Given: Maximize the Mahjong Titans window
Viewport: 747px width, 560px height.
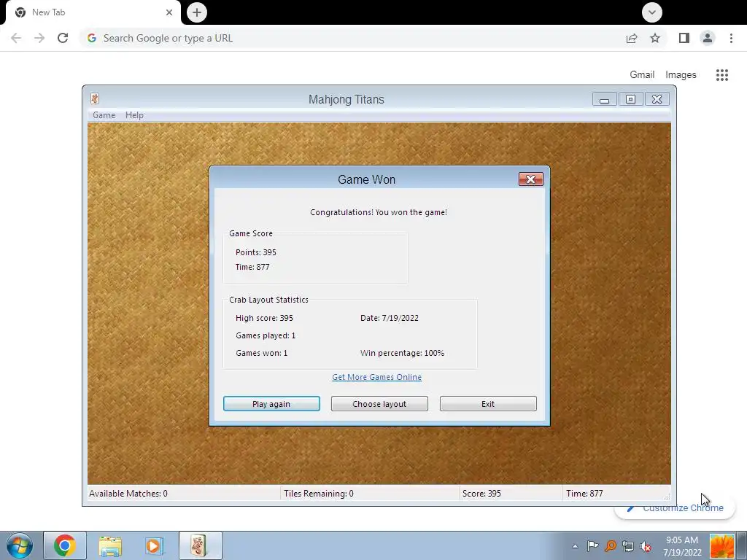Looking at the screenshot, I should coord(630,99).
